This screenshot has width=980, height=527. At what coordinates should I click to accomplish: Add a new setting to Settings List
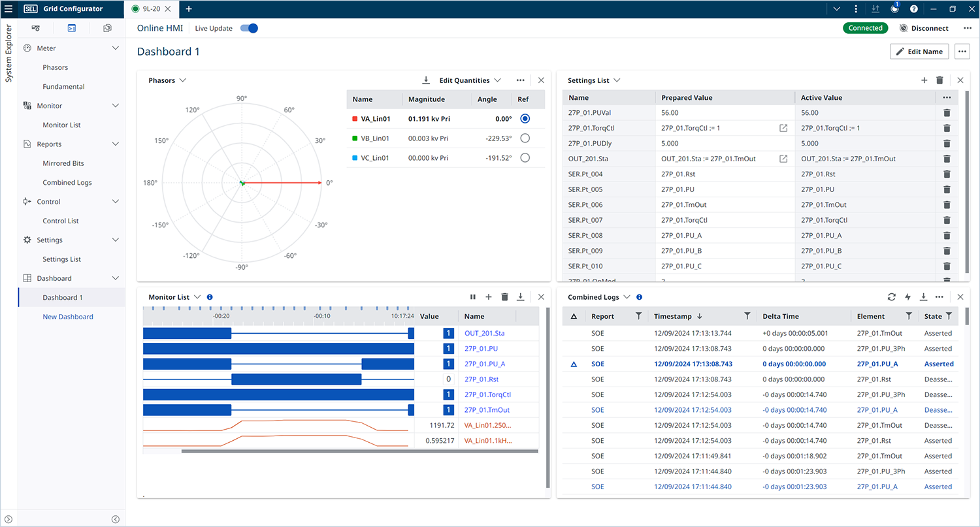[x=924, y=80]
